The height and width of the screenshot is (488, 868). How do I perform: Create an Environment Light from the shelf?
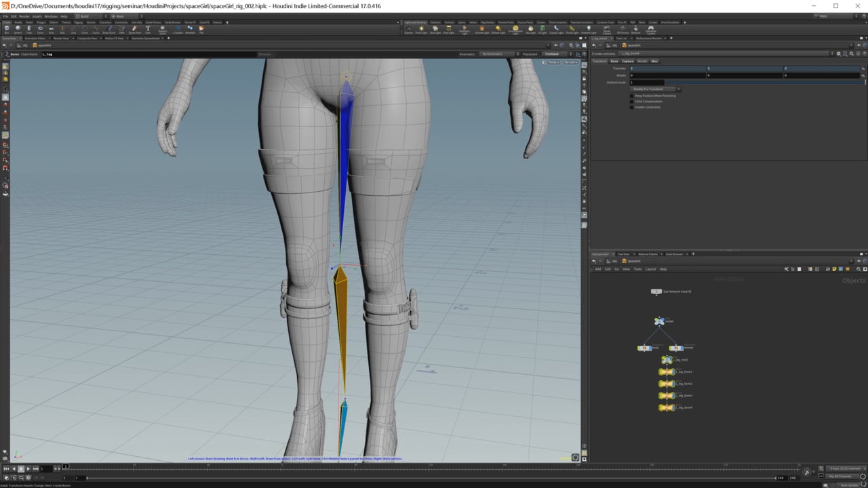(515, 28)
